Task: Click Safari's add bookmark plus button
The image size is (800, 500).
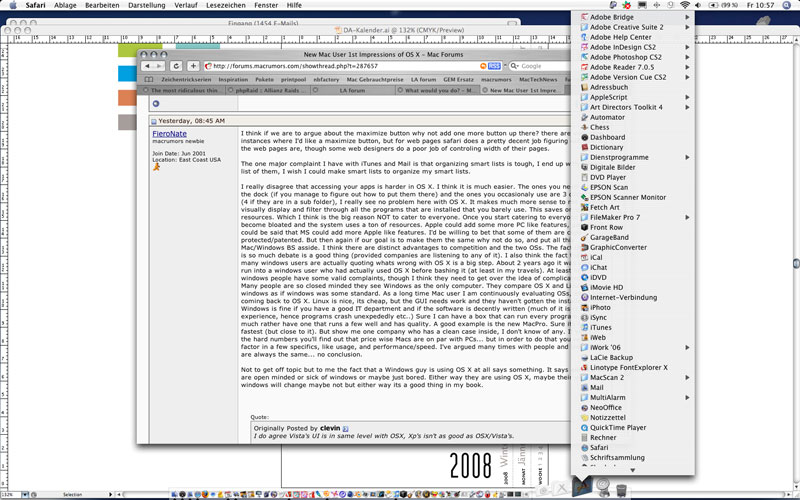Action: coord(193,66)
